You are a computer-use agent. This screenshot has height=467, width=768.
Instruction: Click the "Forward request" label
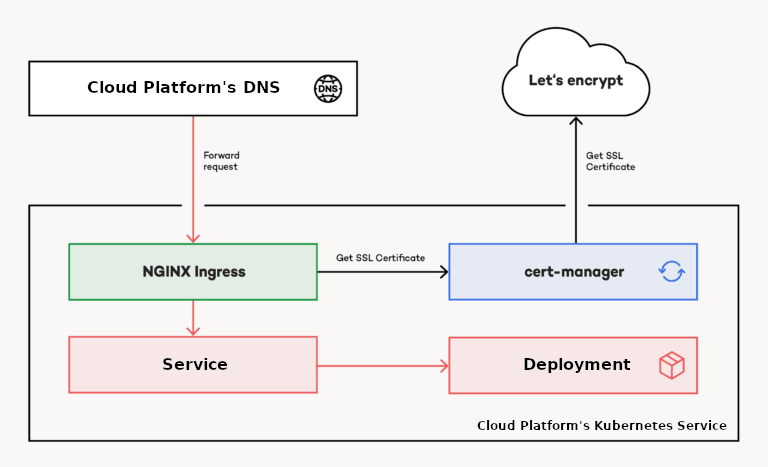click(x=221, y=161)
